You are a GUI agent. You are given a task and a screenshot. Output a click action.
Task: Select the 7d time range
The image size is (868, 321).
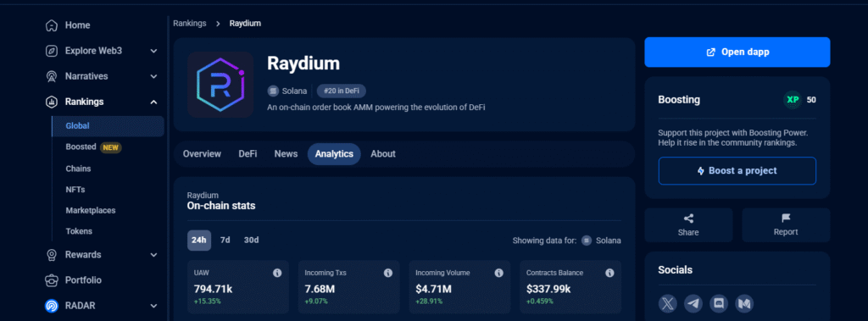(x=225, y=241)
